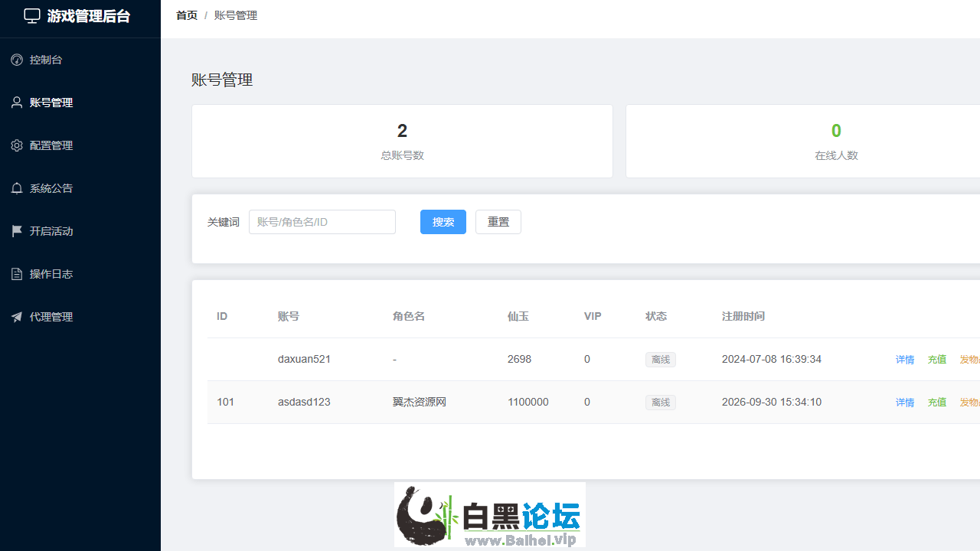Open the 开启活动 sidebar entry

[80, 231]
